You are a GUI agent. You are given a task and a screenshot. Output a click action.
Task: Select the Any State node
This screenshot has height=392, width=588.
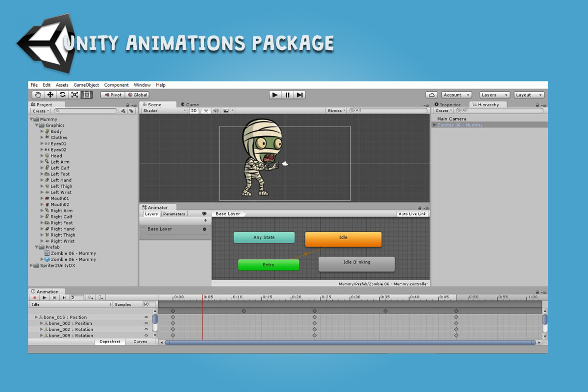(x=264, y=238)
